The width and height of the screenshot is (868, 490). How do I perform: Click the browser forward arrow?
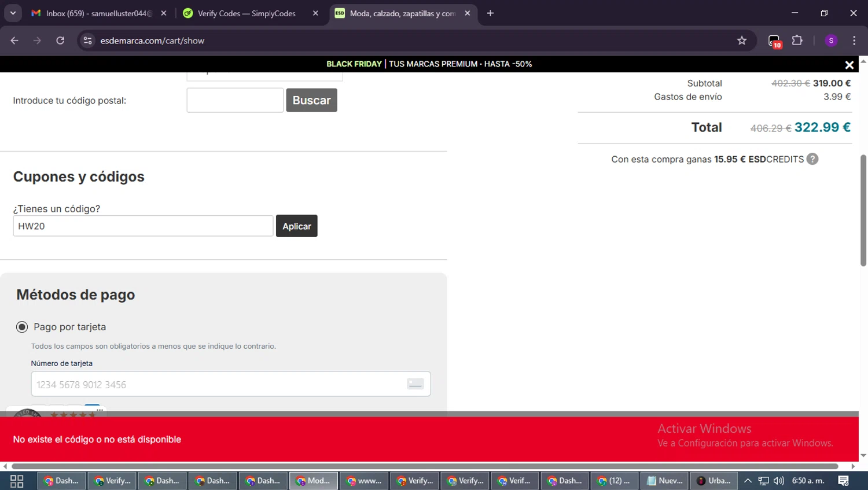click(x=37, y=40)
